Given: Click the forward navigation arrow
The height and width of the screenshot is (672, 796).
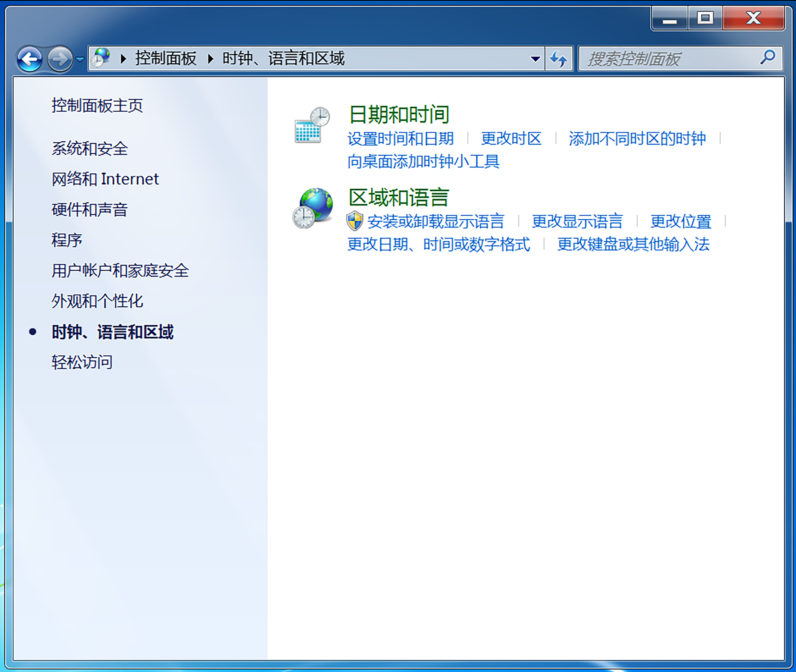Looking at the screenshot, I should click(60, 59).
